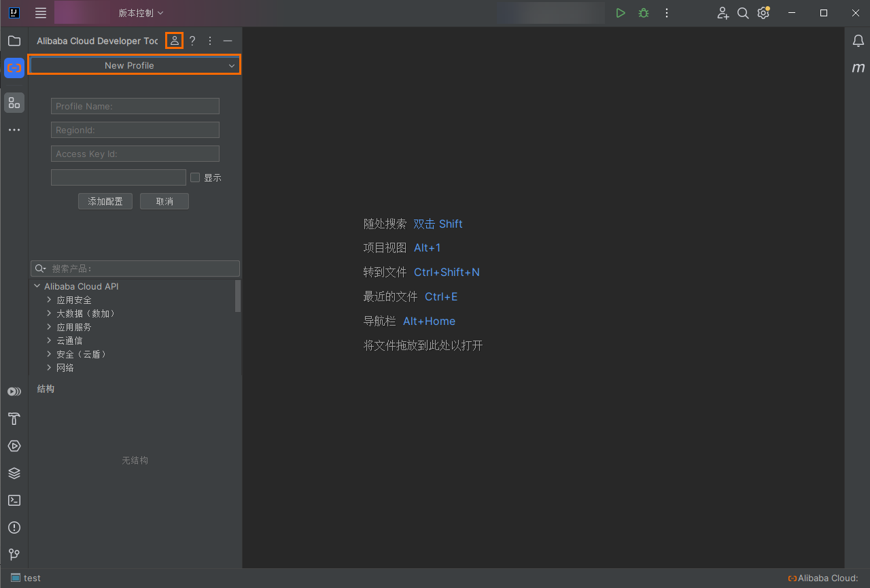Open the 版本控制 dropdown
870x588 pixels.
coord(141,13)
